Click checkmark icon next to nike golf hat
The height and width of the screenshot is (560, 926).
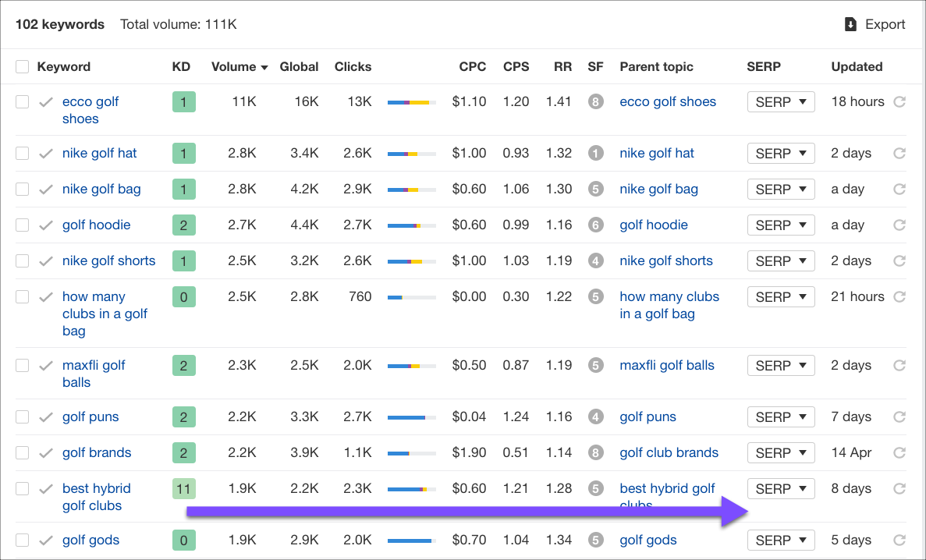[x=46, y=154]
